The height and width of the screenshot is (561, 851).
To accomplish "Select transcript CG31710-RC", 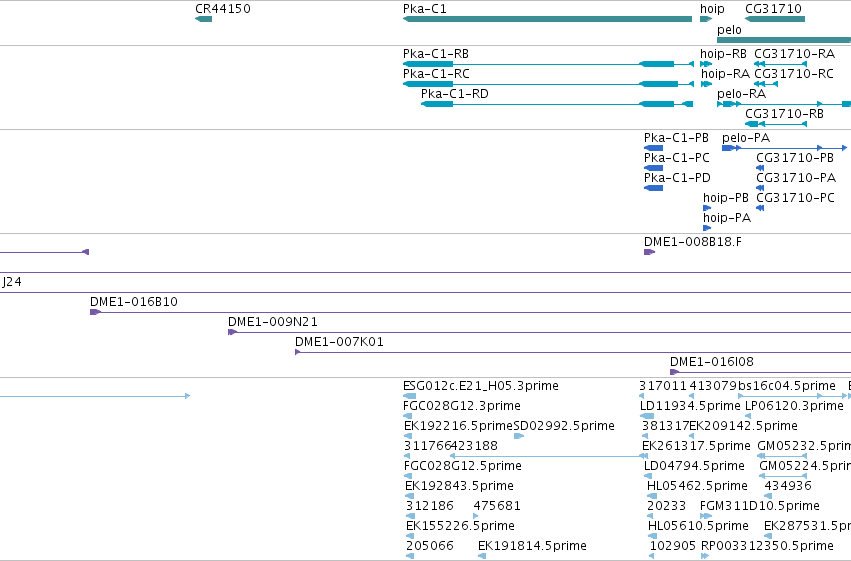I will click(x=766, y=84).
